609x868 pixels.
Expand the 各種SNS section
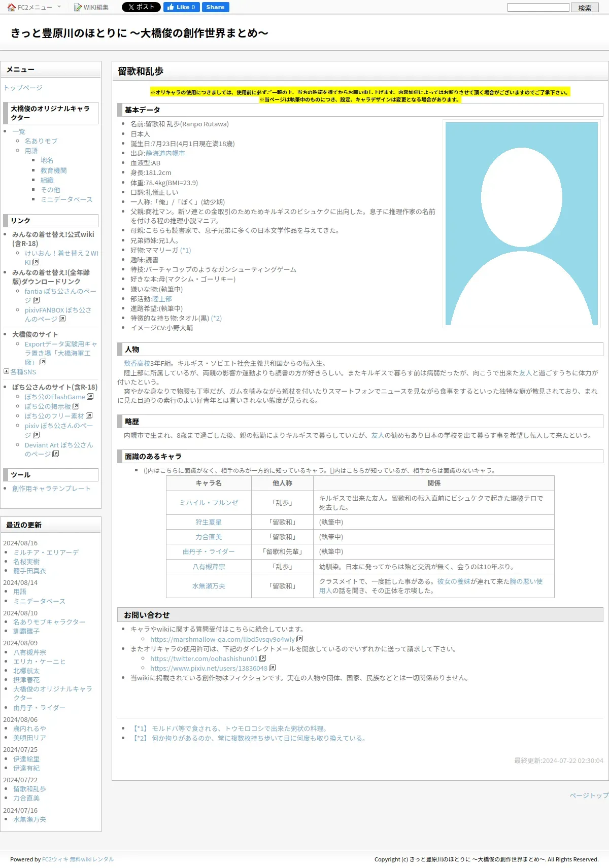tap(6, 371)
